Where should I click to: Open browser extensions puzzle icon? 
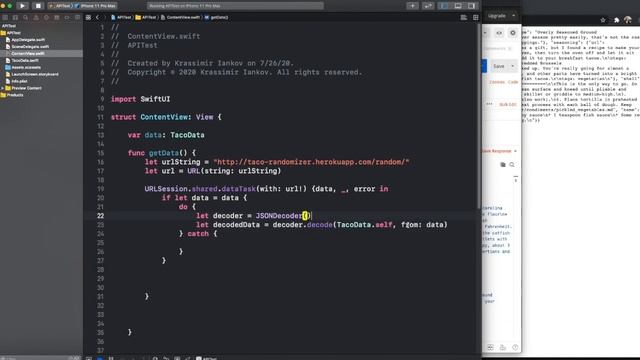click(616, 20)
